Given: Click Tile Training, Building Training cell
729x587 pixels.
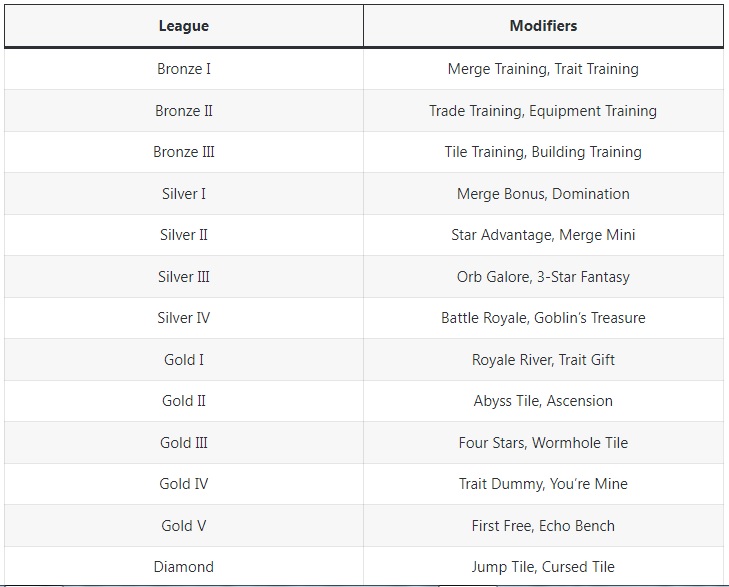Looking at the screenshot, I should tap(543, 152).
